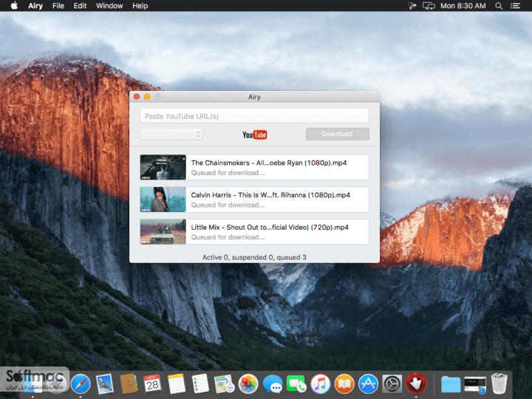Minimize the Airy window
The height and width of the screenshot is (399, 532).
coord(147,97)
